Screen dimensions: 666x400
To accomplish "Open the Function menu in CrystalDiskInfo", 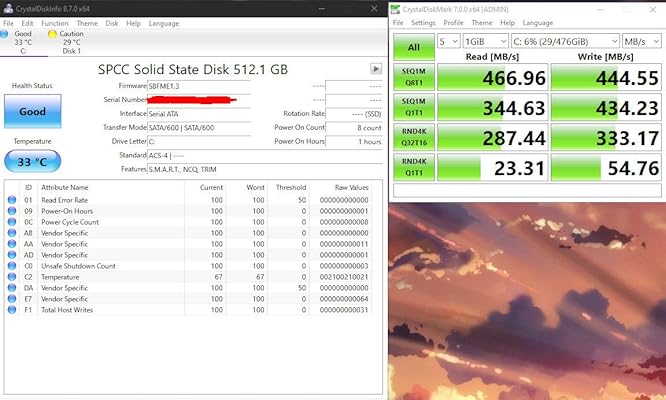I will click(x=55, y=23).
